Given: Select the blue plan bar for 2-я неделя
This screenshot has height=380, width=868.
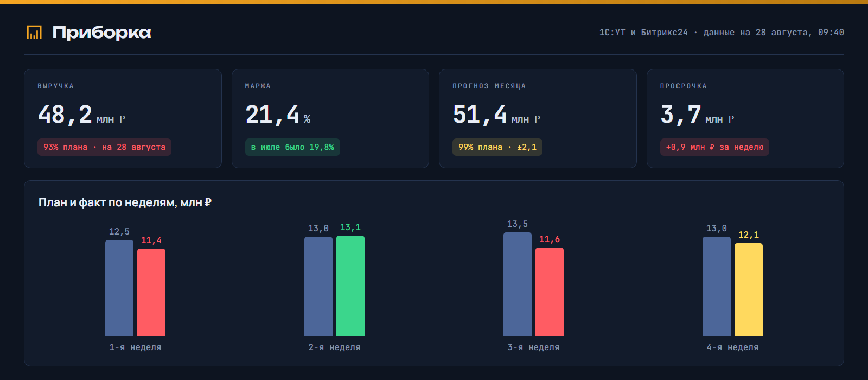Looking at the screenshot, I should (318, 286).
